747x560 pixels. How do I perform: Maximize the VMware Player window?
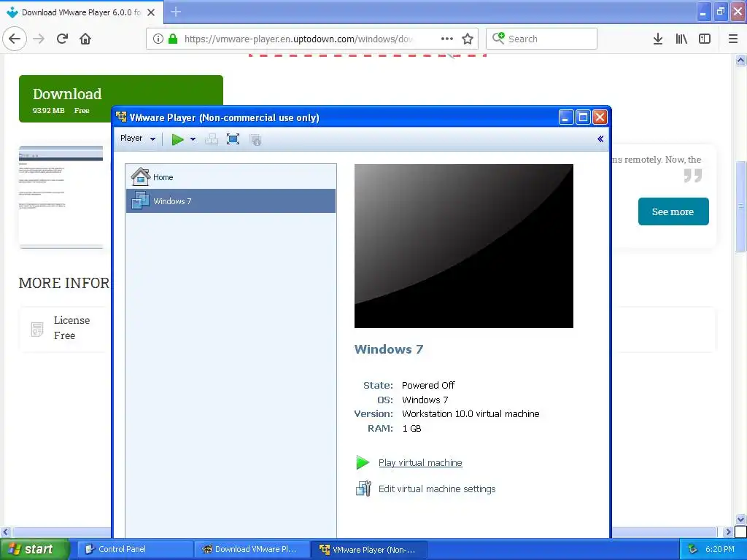click(x=583, y=117)
